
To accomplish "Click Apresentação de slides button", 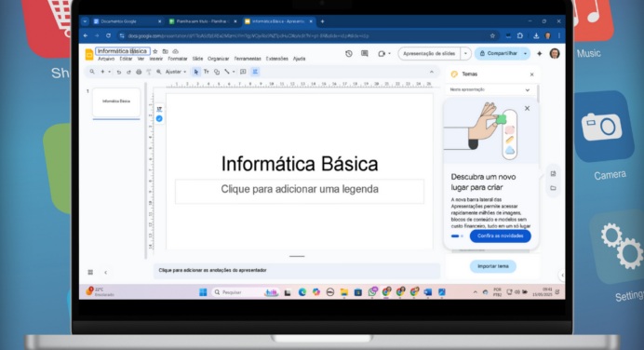I will click(x=429, y=53).
